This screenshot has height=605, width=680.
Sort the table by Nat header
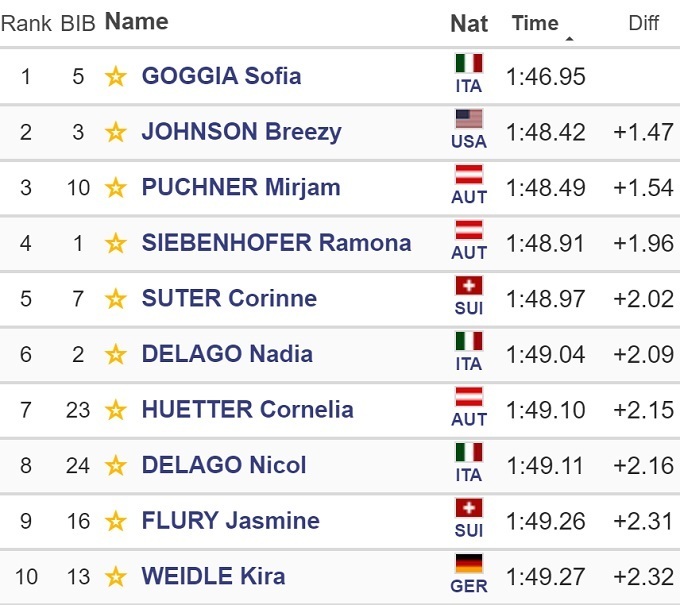(x=469, y=23)
